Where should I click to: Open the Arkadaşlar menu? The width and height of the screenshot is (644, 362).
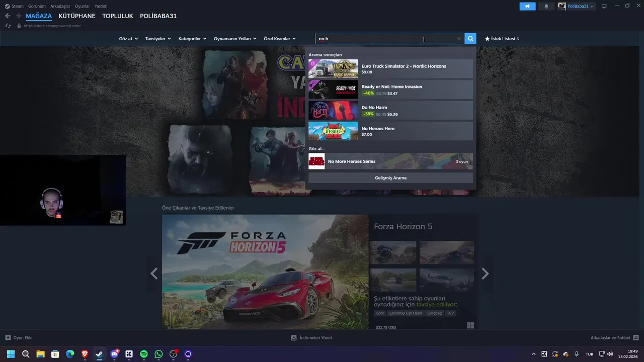coord(60,6)
